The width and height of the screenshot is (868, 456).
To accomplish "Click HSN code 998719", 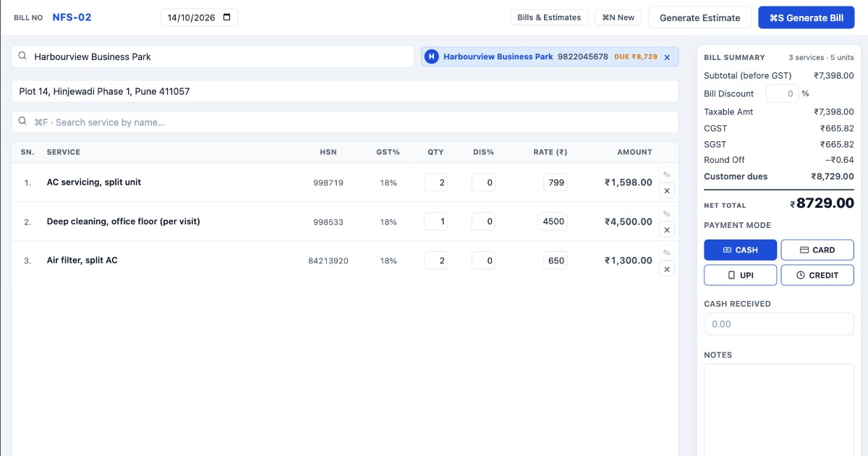I will point(328,182).
